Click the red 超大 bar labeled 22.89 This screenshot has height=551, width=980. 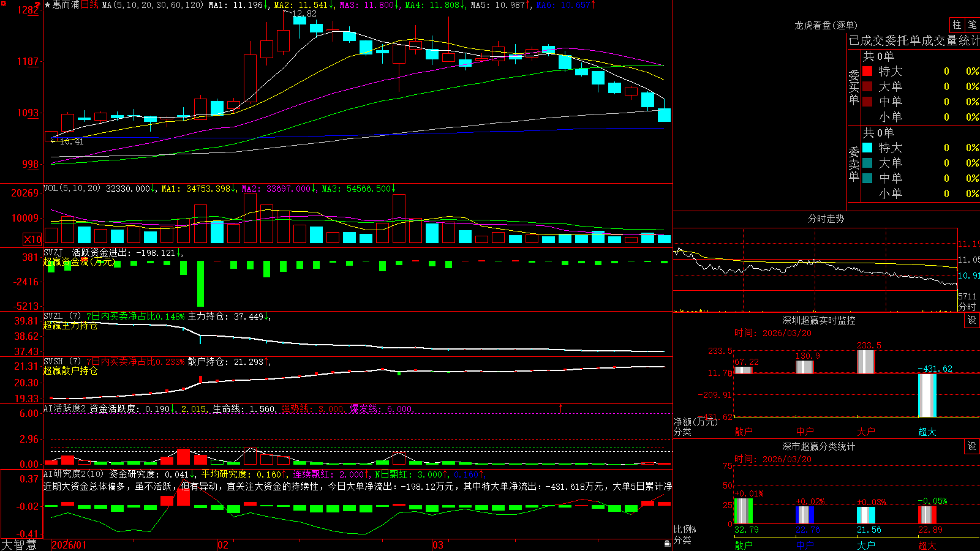(x=927, y=515)
